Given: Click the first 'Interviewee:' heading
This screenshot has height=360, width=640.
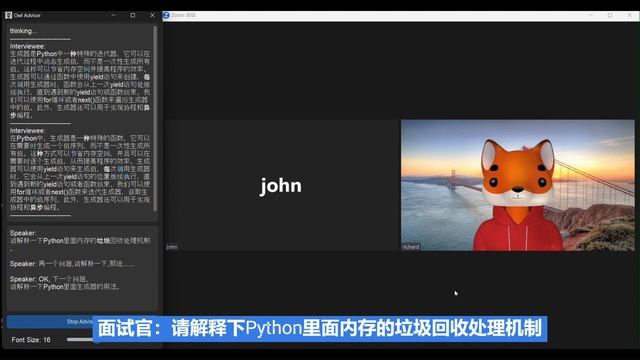Looking at the screenshot, I should point(27,46).
